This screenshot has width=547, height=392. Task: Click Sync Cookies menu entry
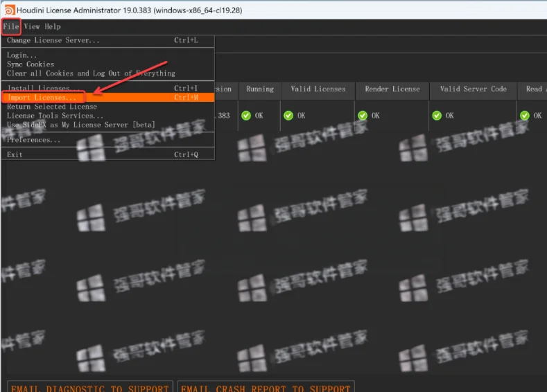click(107, 64)
